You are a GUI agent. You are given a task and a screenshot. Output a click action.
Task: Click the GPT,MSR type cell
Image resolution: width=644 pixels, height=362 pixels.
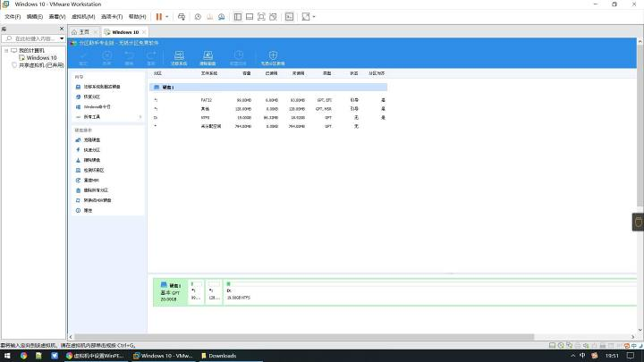[324, 109]
